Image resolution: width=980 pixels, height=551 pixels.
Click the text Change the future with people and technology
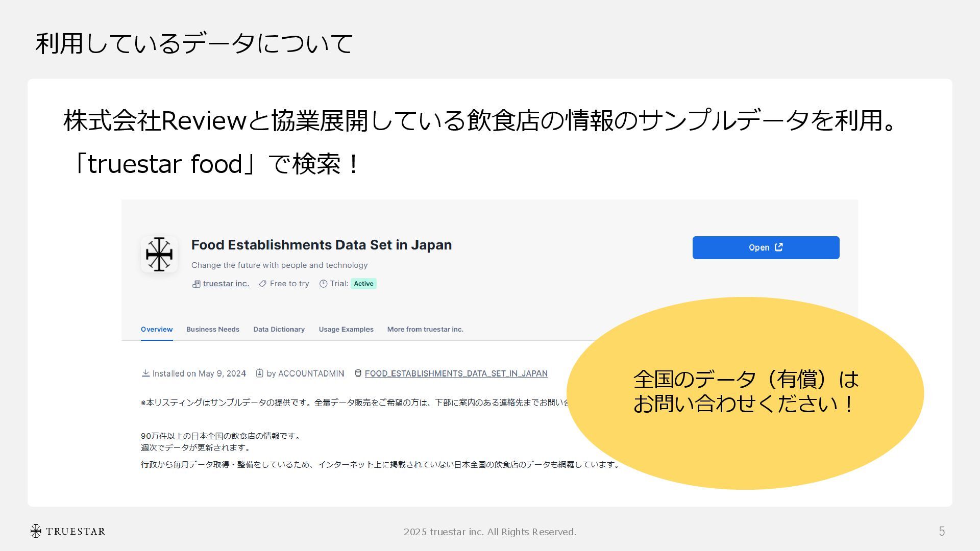279,265
